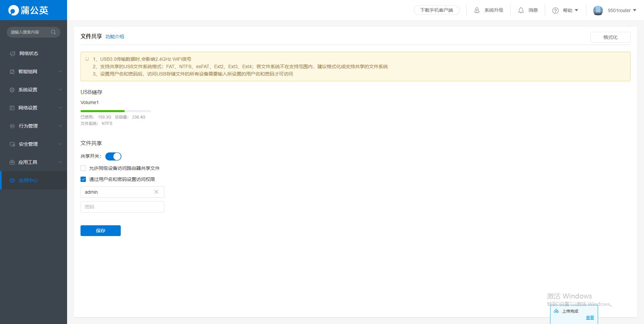Turn off the file sharing switch
This screenshot has height=324, width=644.
113,156
